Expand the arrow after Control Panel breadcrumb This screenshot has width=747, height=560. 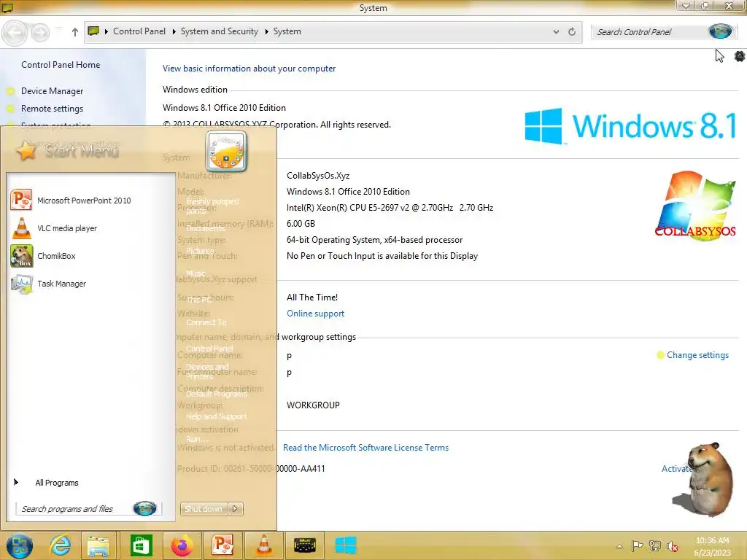pos(174,31)
